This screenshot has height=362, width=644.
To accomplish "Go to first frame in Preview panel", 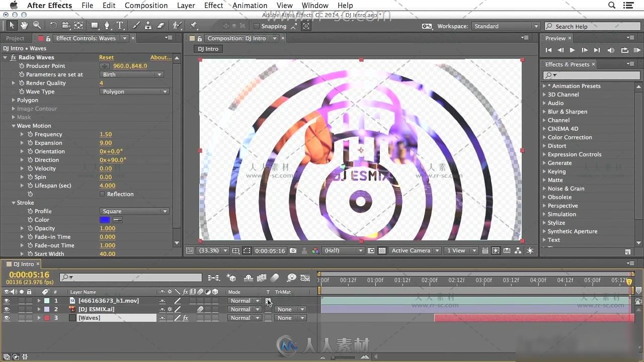I will click(x=548, y=50).
